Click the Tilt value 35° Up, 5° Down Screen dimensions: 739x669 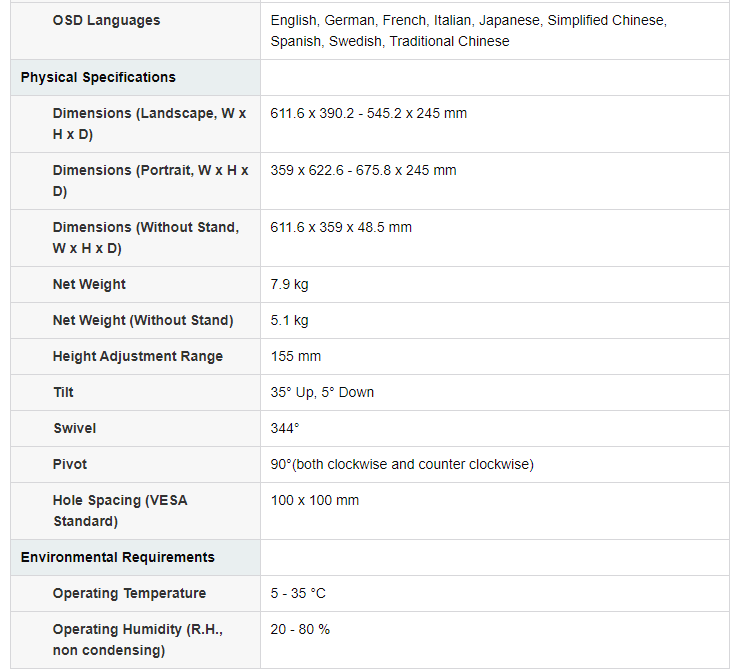[322, 392]
